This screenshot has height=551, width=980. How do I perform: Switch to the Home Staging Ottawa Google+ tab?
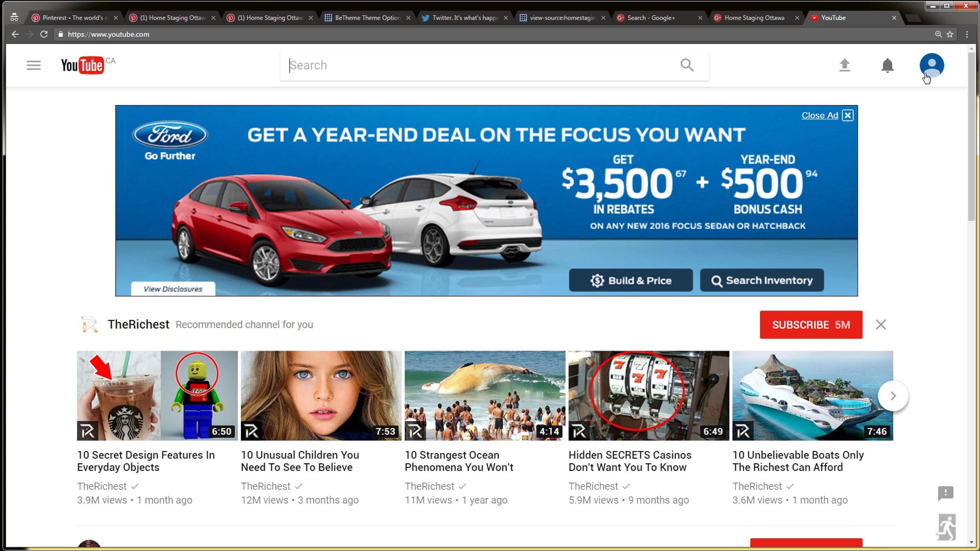757,18
